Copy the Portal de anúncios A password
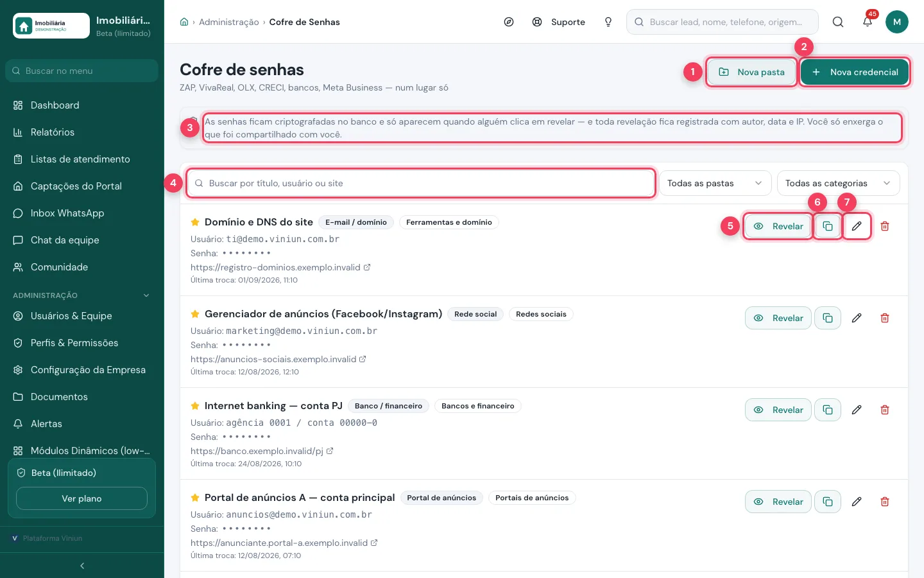924x578 pixels. pos(828,502)
